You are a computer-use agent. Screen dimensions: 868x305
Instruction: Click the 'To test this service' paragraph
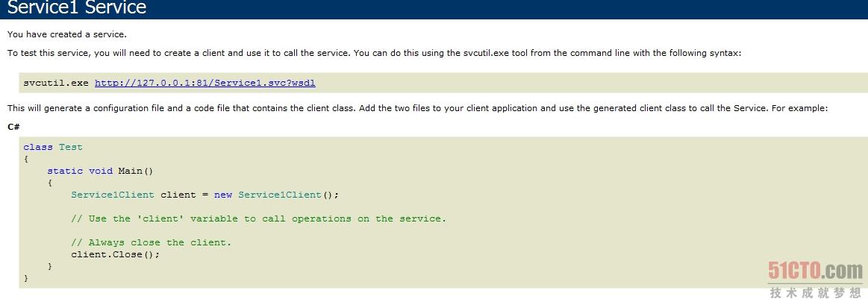(374, 53)
